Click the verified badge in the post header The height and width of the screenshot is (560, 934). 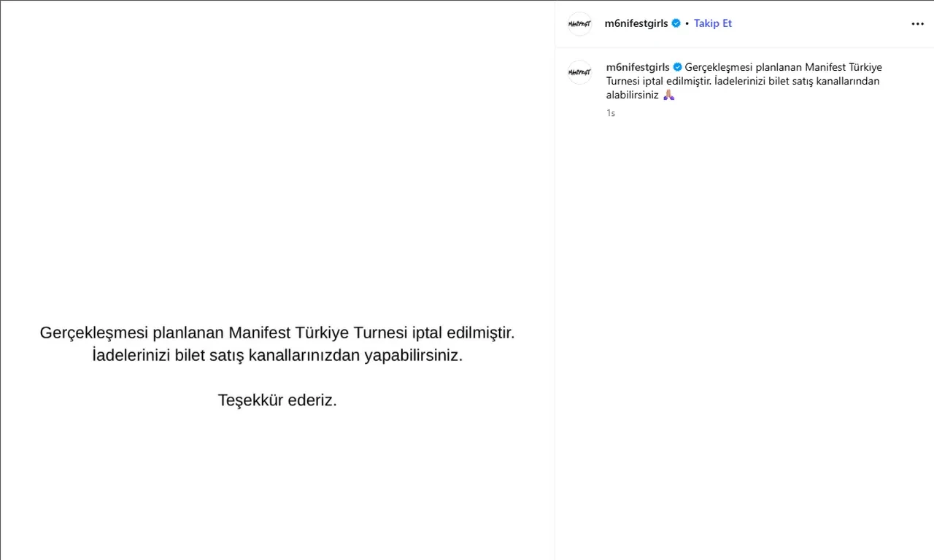(676, 23)
